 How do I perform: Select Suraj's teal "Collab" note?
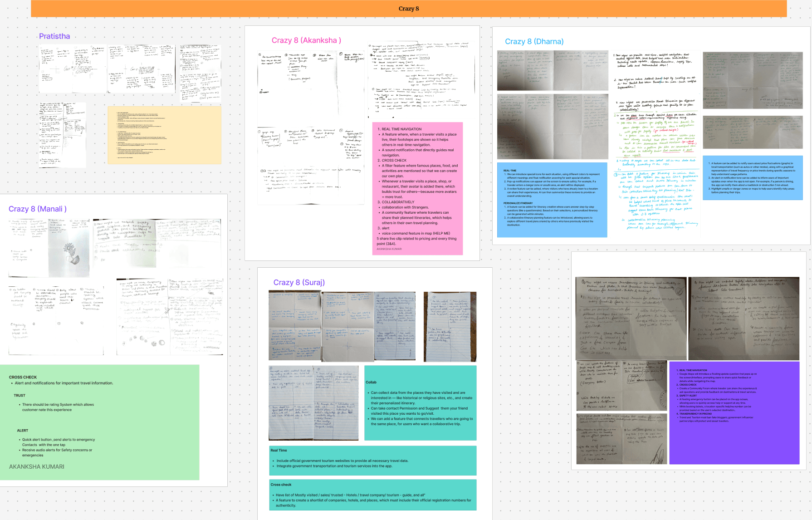[421, 403]
